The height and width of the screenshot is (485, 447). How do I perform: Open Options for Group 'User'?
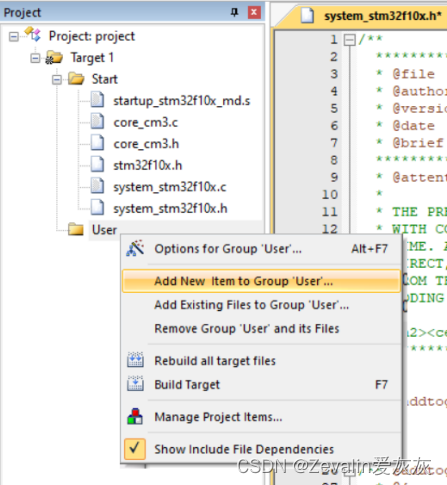[x=261, y=249]
